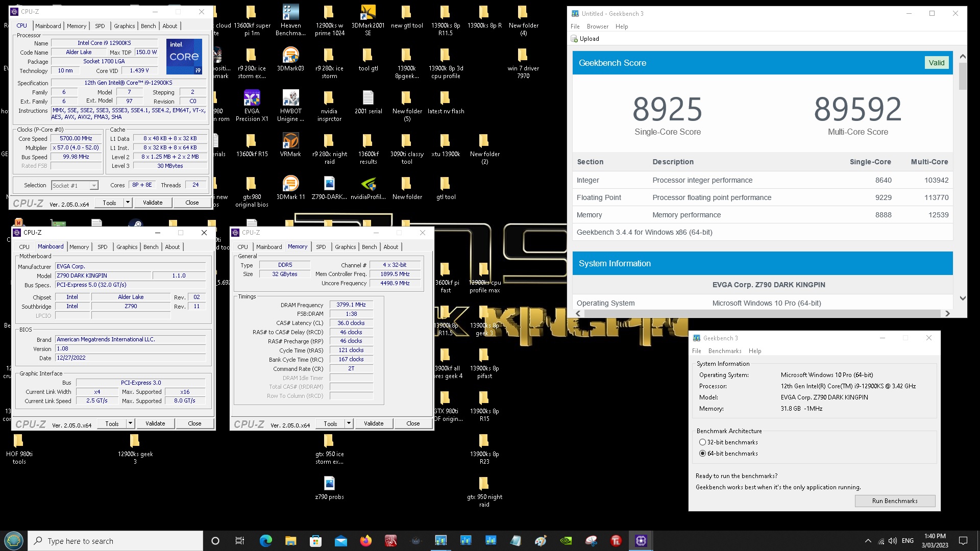Open the 13600kf super pi 1m folder

pos(252,20)
